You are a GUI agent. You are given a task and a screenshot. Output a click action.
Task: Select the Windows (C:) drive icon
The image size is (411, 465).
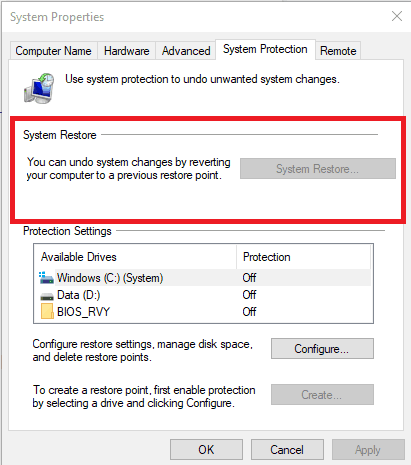(x=46, y=278)
